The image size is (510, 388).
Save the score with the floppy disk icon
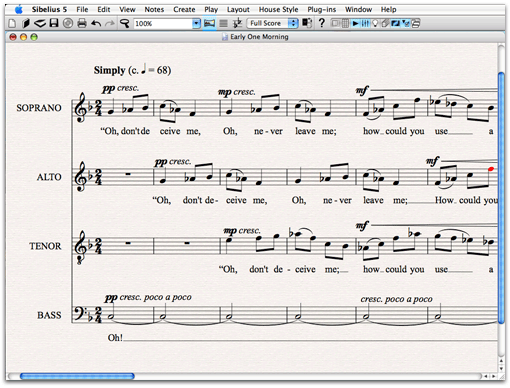pos(54,23)
